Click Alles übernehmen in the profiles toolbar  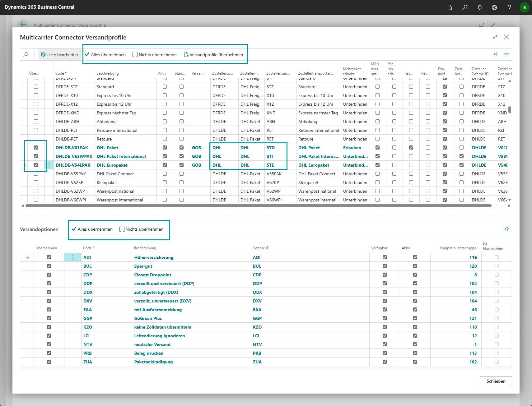105,55
